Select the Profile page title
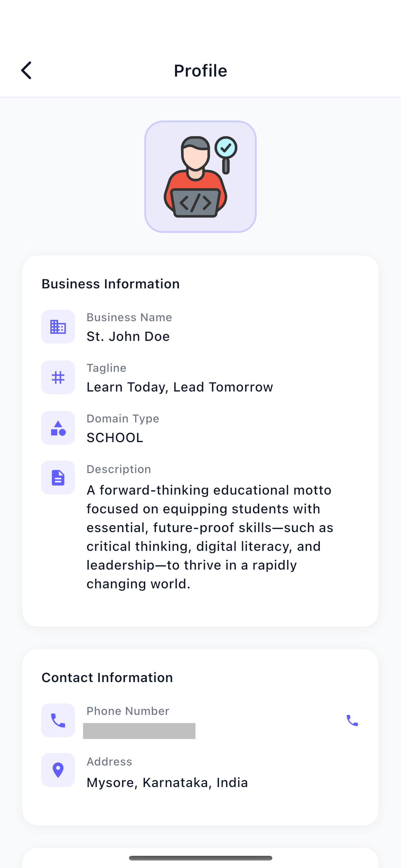Viewport: 401px width, 868px height. point(200,71)
